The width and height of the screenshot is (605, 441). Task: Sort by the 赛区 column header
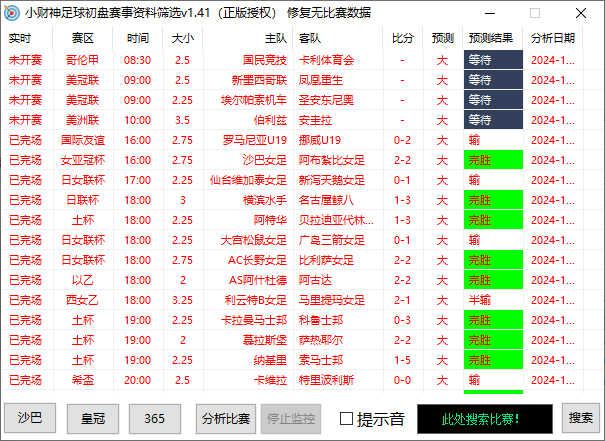point(83,38)
